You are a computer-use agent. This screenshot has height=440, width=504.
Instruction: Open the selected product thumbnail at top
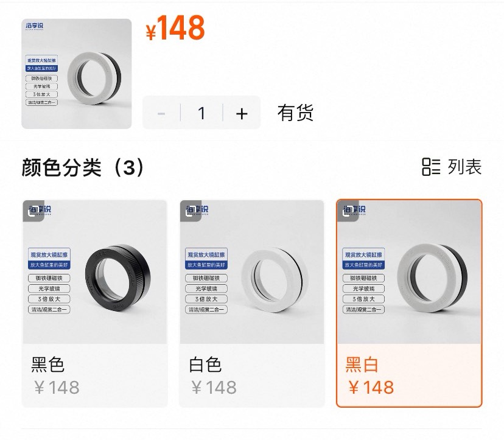77,74
